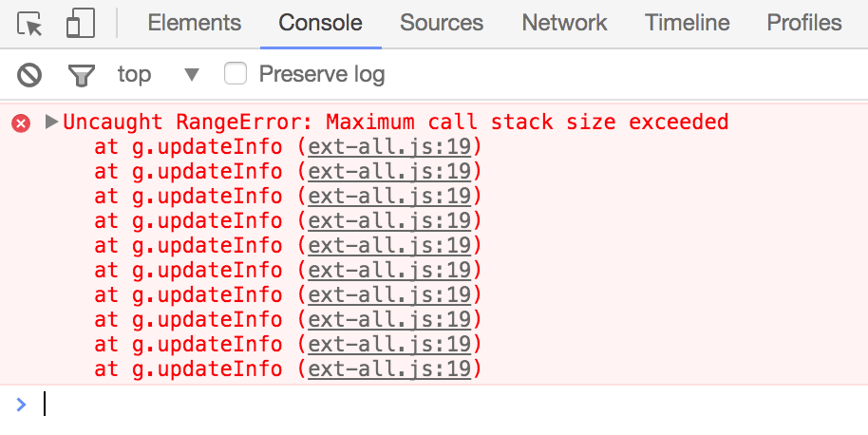
Task: Select the Maximum call stack size exceeded message
Action: click(527, 122)
